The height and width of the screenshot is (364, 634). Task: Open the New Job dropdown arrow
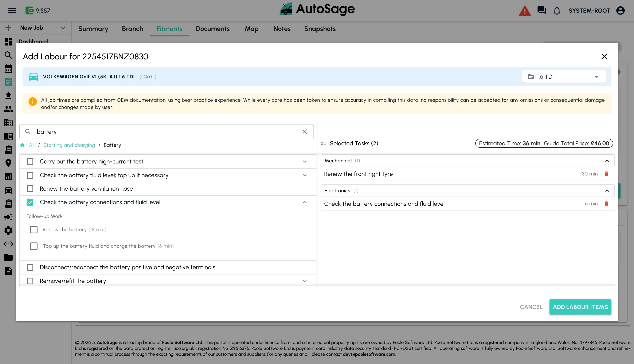63,28
